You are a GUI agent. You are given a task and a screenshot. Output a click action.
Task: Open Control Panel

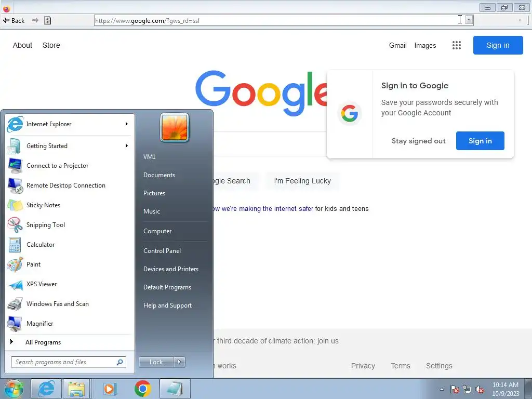[162, 251]
